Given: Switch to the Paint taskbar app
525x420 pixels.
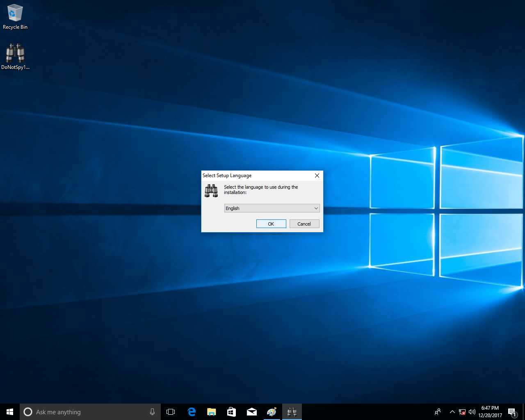Looking at the screenshot, I should (272, 412).
